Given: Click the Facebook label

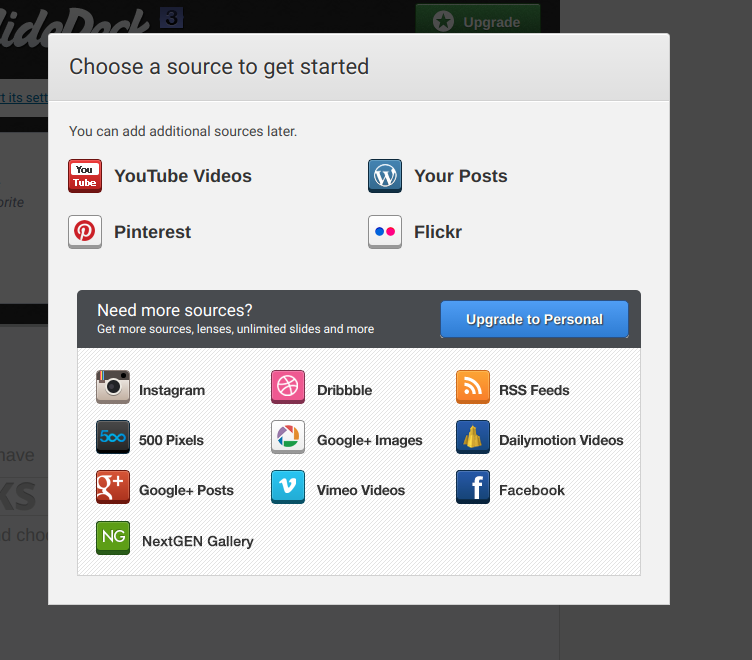Looking at the screenshot, I should pos(532,490).
